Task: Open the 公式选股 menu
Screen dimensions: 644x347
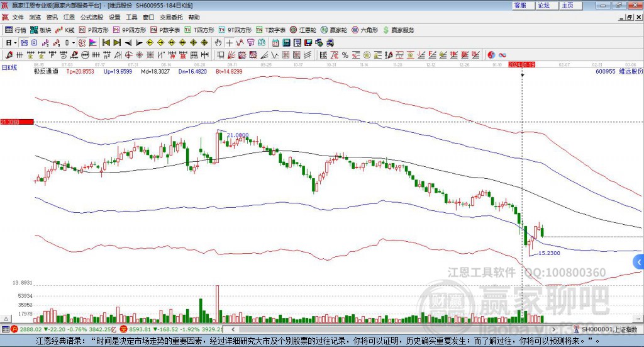Action: coord(92,17)
